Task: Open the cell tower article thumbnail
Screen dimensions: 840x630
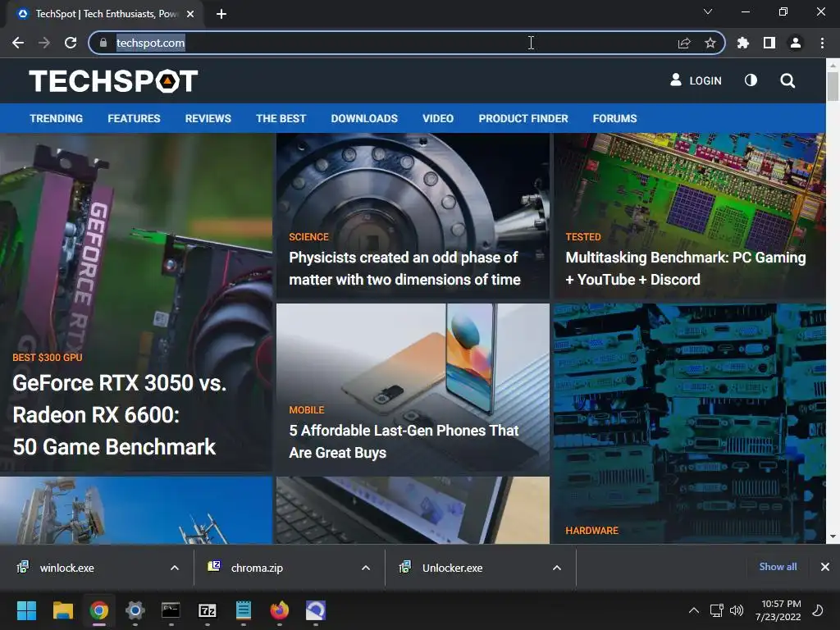Action: [x=136, y=510]
